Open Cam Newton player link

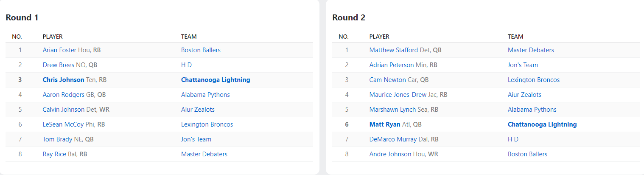(x=388, y=80)
